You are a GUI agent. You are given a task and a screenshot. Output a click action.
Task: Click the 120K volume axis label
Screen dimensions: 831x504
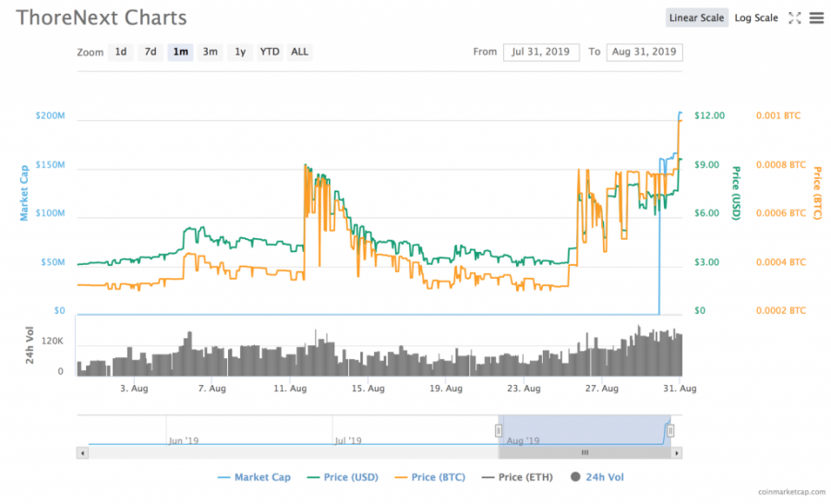point(53,342)
